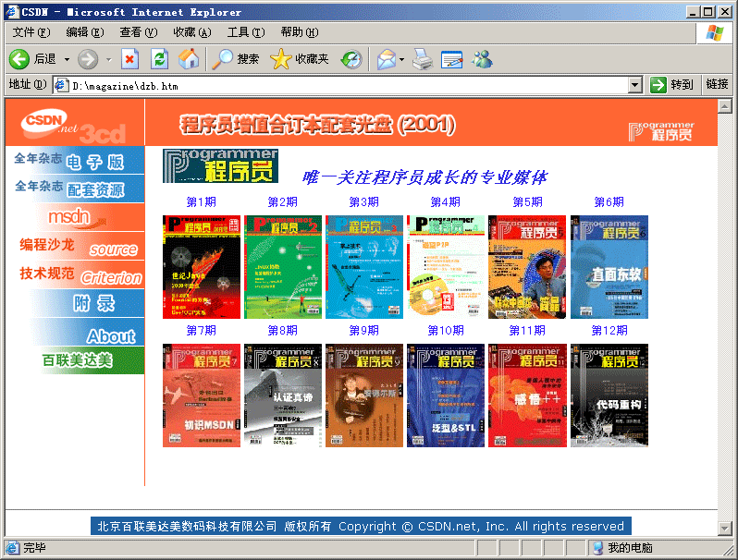Open the 帮助(H) menu

pos(300,32)
